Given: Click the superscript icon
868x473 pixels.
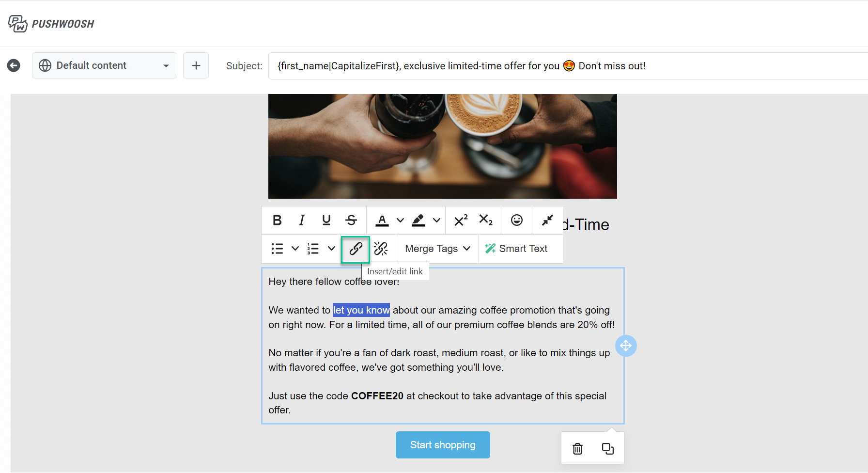Looking at the screenshot, I should (x=461, y=221).
